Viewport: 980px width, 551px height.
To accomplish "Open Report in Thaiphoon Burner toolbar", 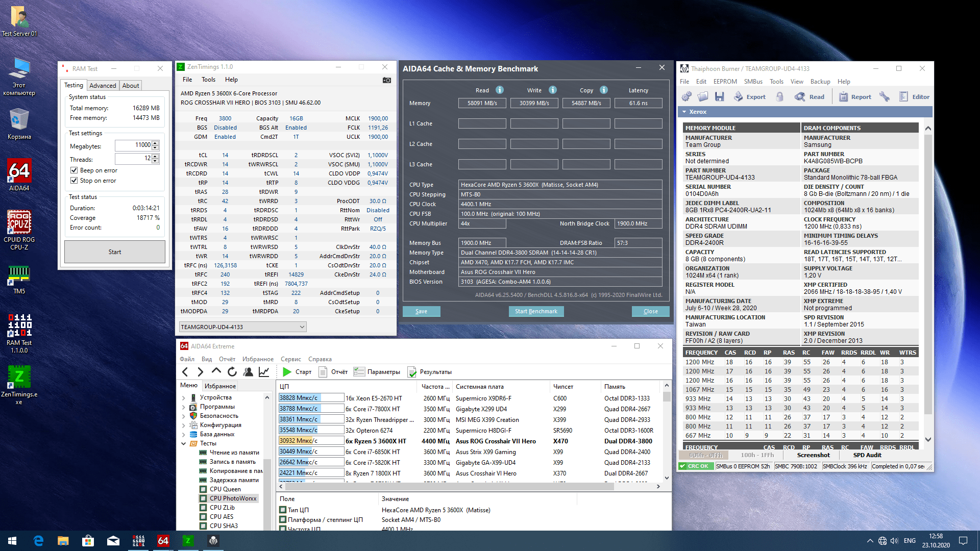I will pyautogui.click(x=855, y=97).
